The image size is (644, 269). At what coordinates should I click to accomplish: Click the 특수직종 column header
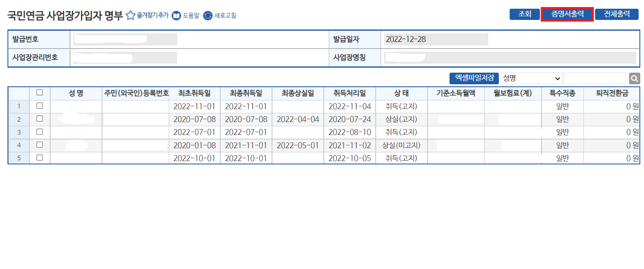point(562,93)
